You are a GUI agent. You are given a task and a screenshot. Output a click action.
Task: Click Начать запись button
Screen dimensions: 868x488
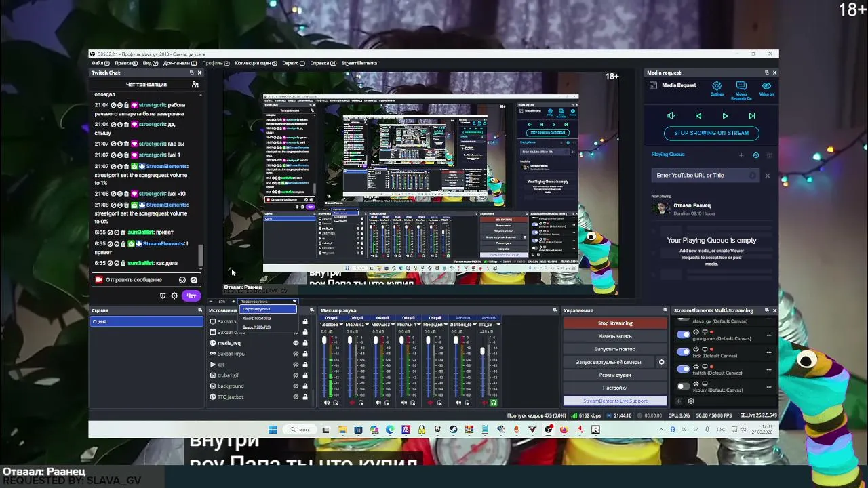point(615,336)
